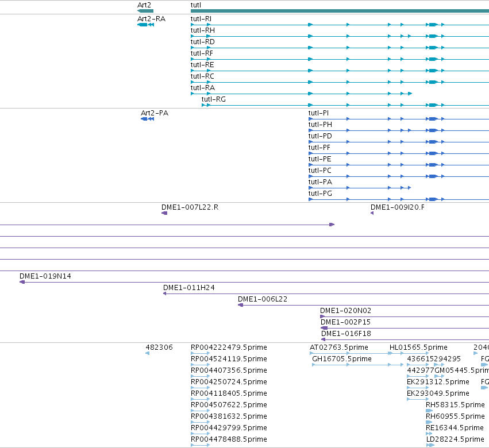
Task: Click BAC end DME1-009I20.F
Action: (398, 207)
